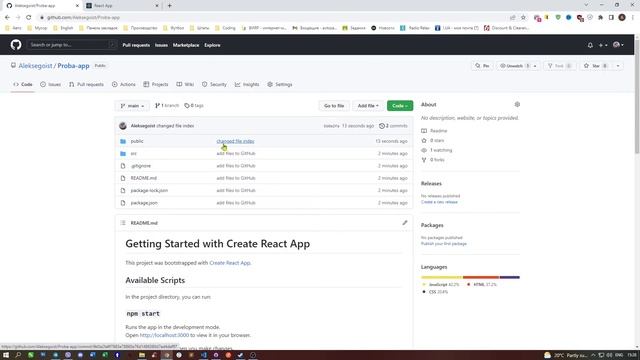Image resolution: width=640 pixels, height=360 pixels.
Task: Click the yellow JavaScript language bar segment
Action: pos(442,277)
